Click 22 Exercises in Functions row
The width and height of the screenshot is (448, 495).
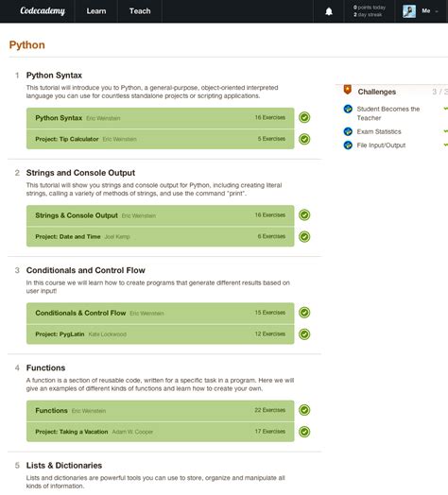pos(270,410)
